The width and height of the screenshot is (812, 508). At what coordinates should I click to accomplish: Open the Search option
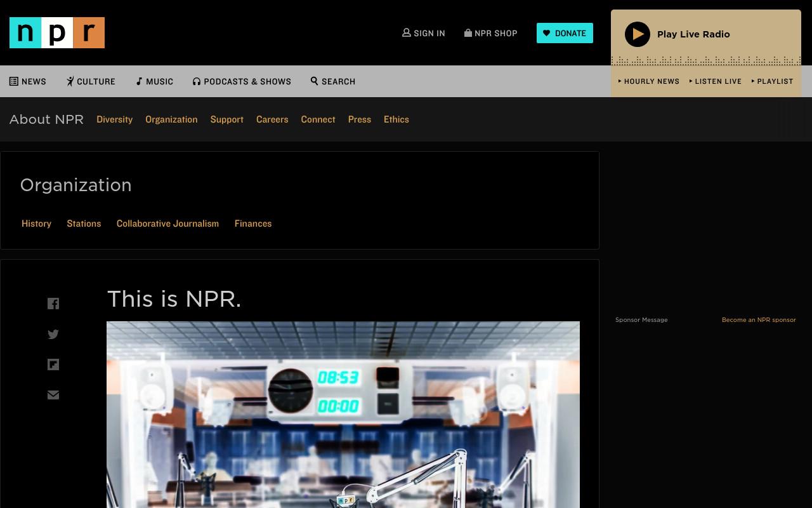click(x=333, y=81)
